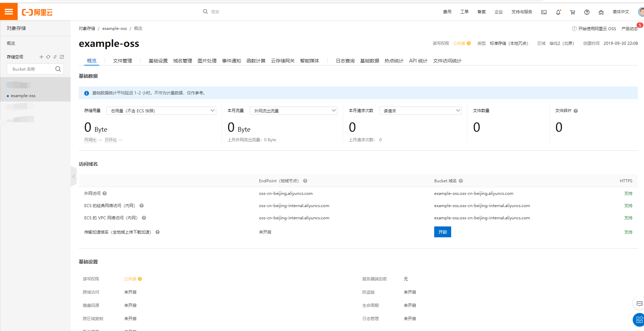Switch to the 热点统计 tab

click(x=394, y=61)
